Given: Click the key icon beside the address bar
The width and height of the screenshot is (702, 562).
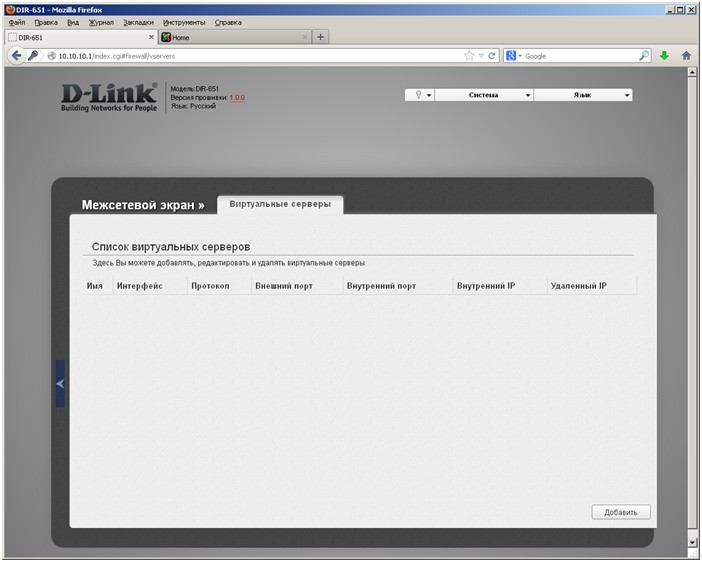Looking at the screenshot, I should click(x=33, y=56).
